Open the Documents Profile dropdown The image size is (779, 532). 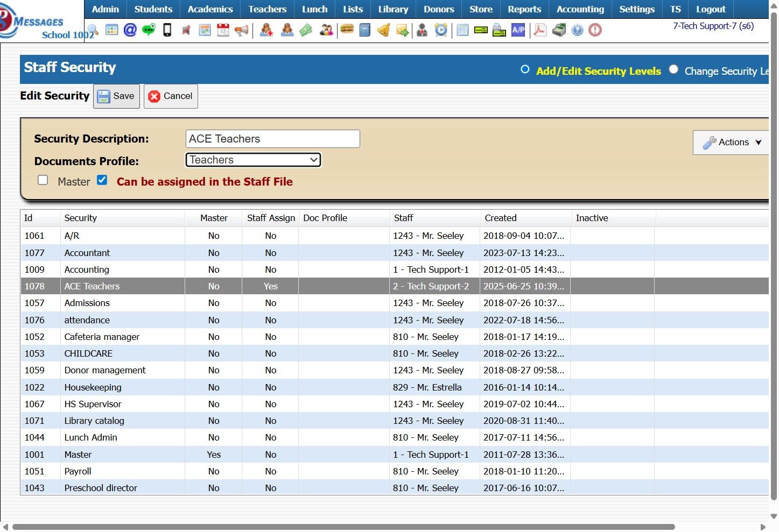click(253, 160)
